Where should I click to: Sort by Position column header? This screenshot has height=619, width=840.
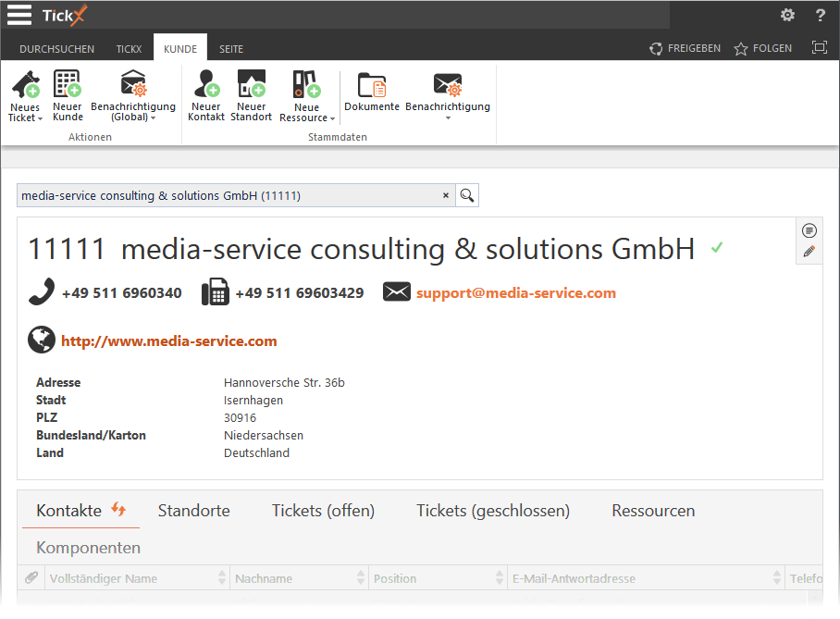pyautogui.click(x=438, y=578)
